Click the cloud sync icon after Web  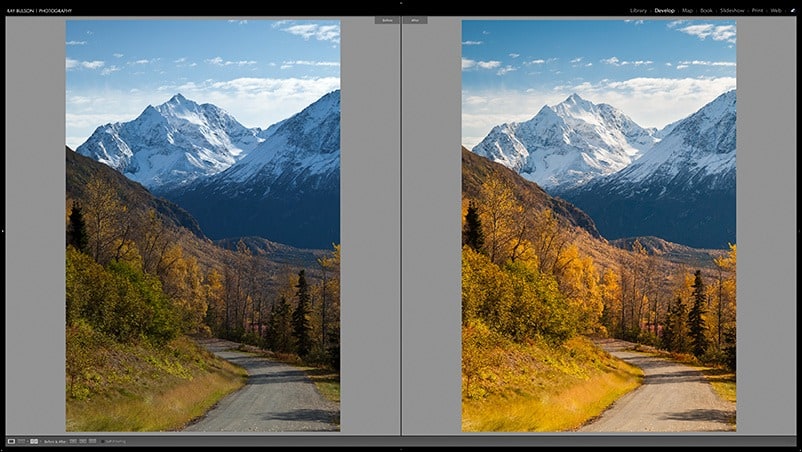[792, 10]
